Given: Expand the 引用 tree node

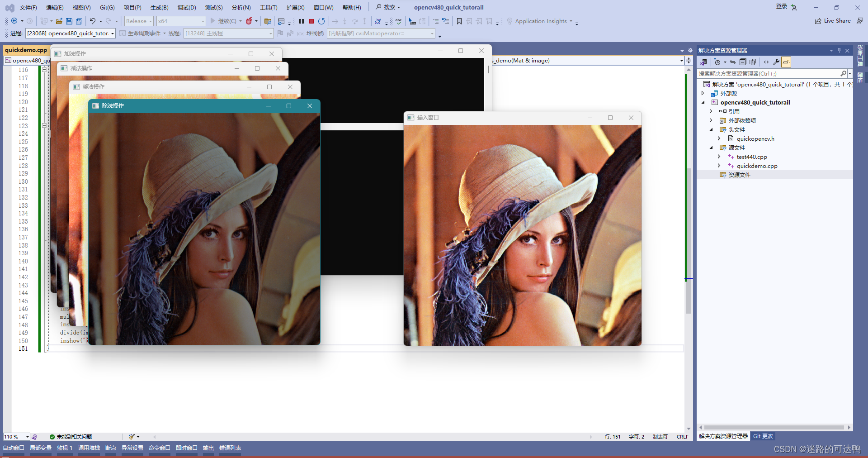Looking at the screenshot, I should coord(711,111).
